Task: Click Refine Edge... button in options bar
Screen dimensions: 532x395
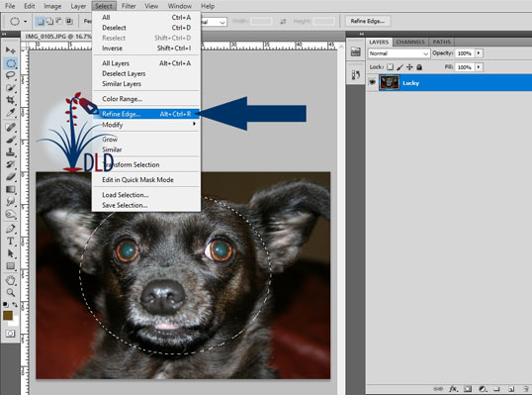Action: (x=368, y=21)
